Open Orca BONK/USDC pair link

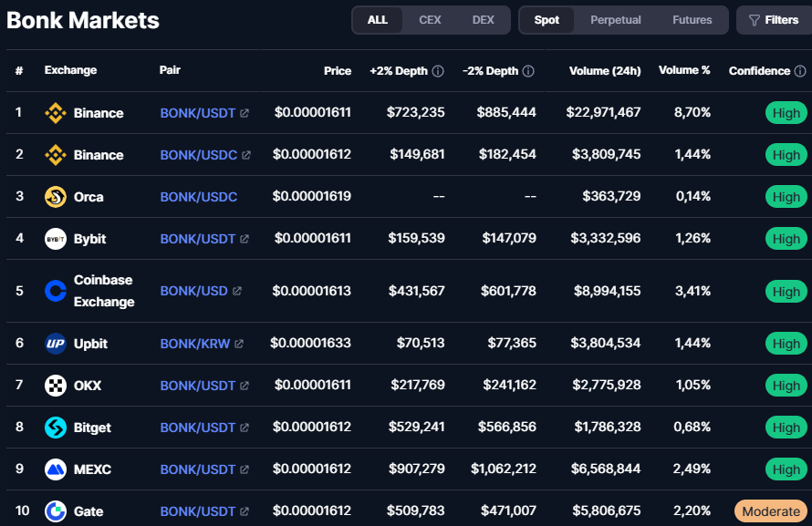tap(199, 197)
